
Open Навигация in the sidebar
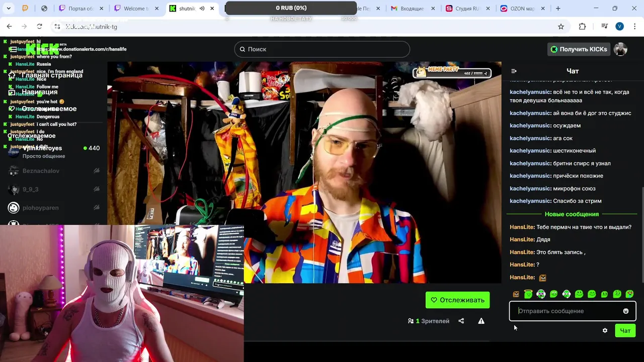tap(33, 92)
